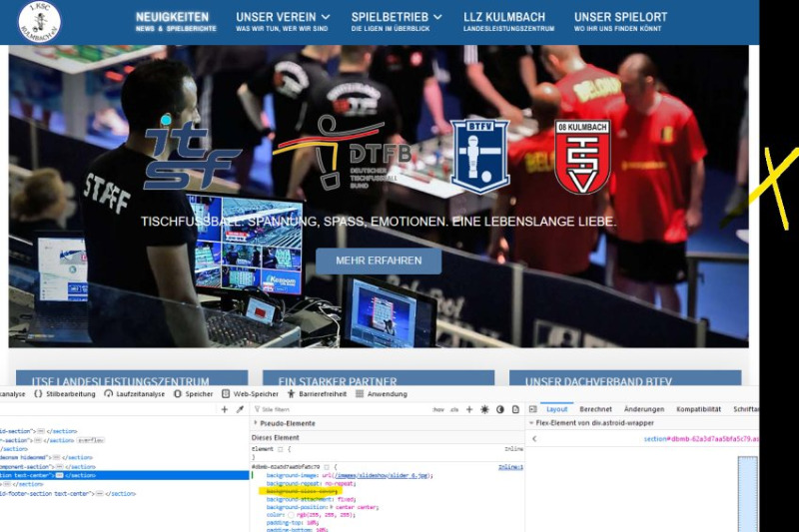Open the Neuigkeiten news menu item
This screenshot has width=799, height=532.
(176, 22)
